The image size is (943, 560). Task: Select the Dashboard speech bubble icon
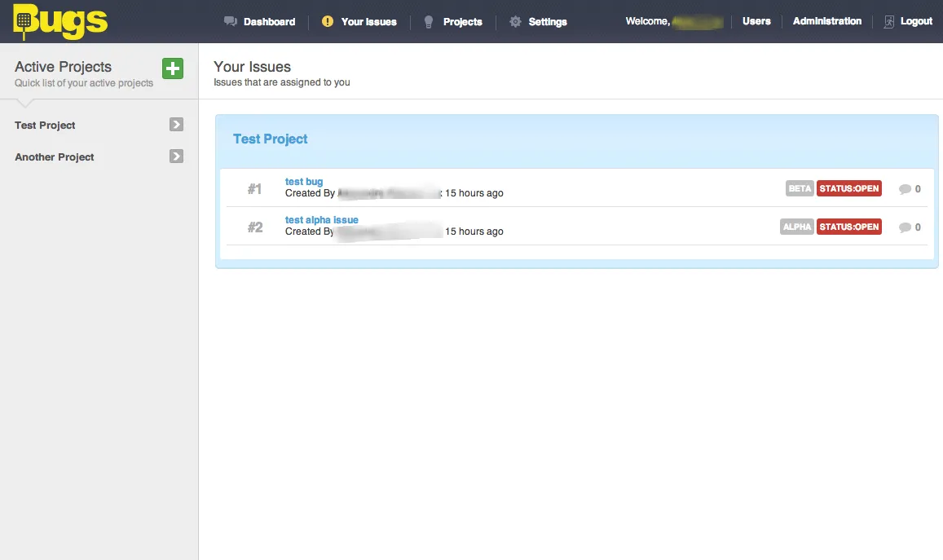(x=231, y=21)
